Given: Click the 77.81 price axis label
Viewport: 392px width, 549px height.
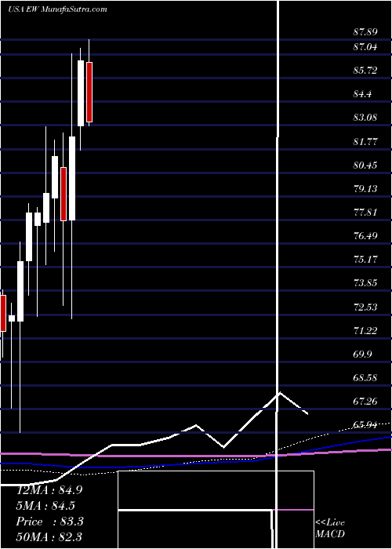Looking at the screenshot, I should 365,213.
